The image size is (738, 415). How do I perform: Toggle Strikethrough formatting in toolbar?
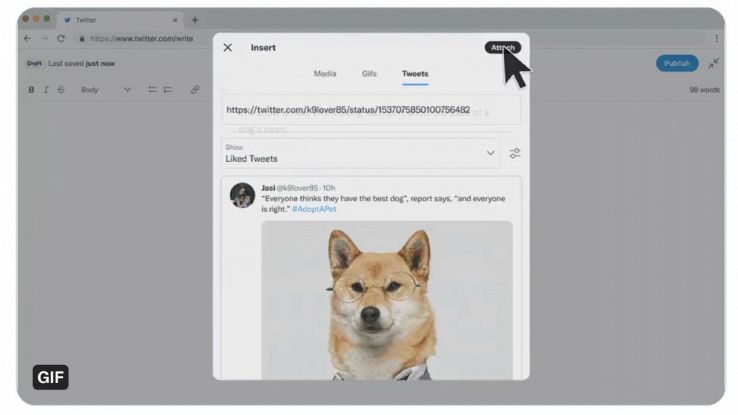tap(61, 89)
